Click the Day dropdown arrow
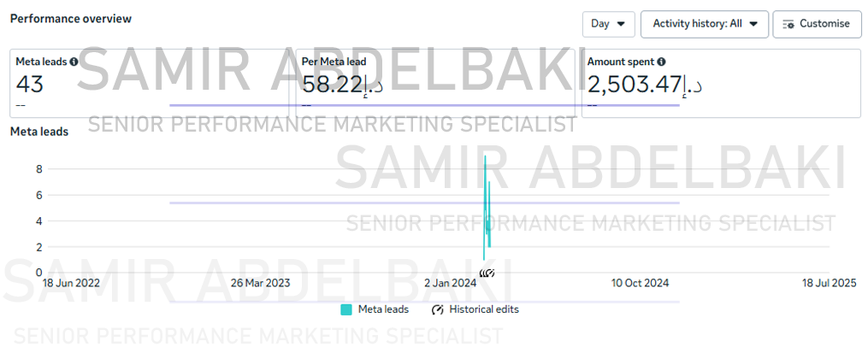The height and width of the screenshot is (353, 868). [621, 24]
